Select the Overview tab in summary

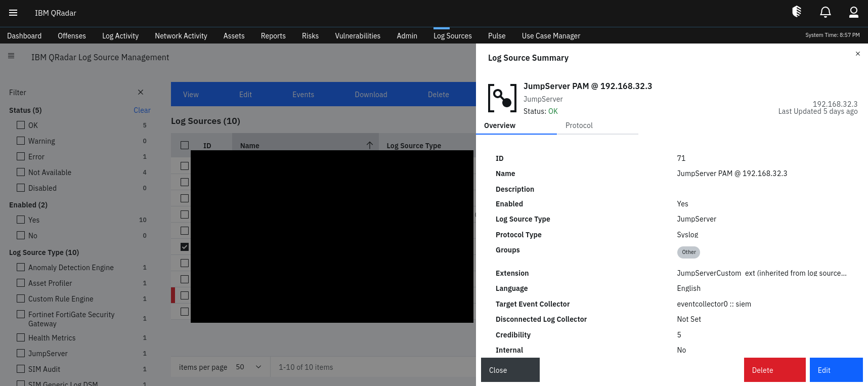[x=516, y=125]
